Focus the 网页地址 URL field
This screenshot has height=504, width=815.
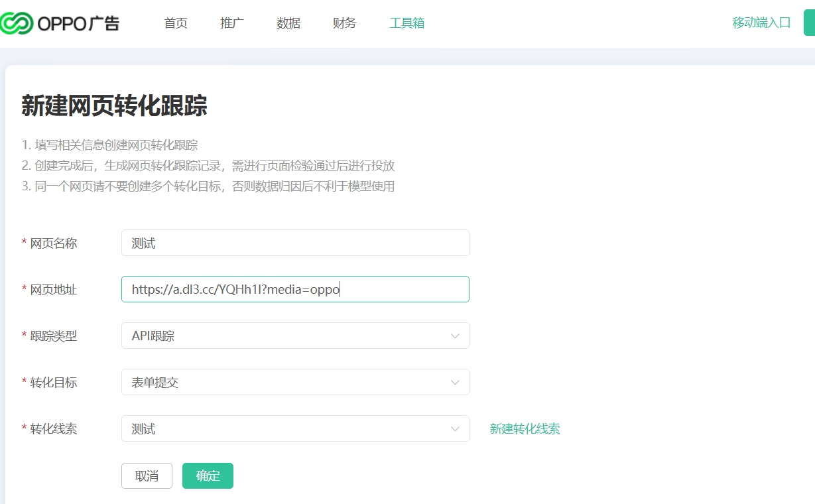[x=295, y=289]
